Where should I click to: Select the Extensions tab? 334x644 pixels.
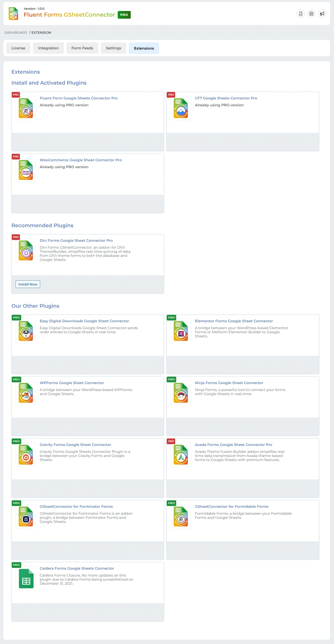[144, 48]
